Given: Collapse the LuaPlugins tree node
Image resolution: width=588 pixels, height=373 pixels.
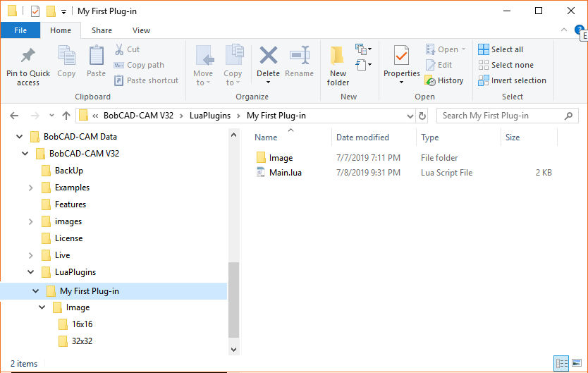Looking at the screenshot, I should (30, 272).
